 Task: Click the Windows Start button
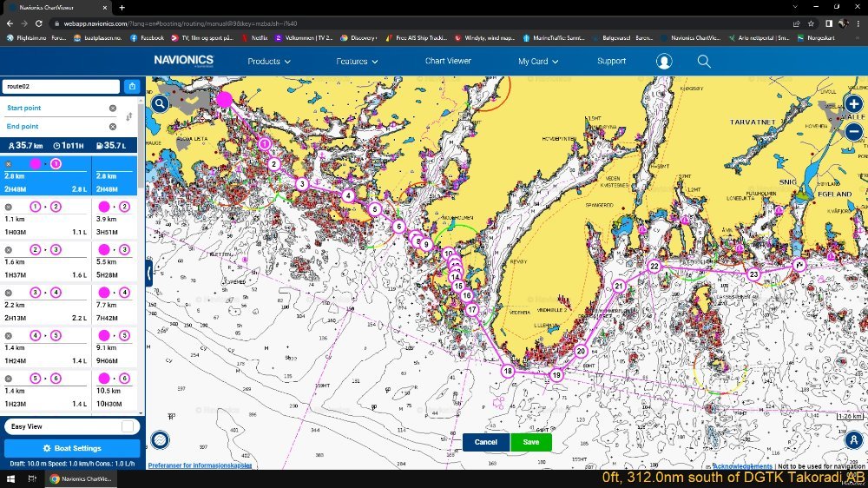10,478
